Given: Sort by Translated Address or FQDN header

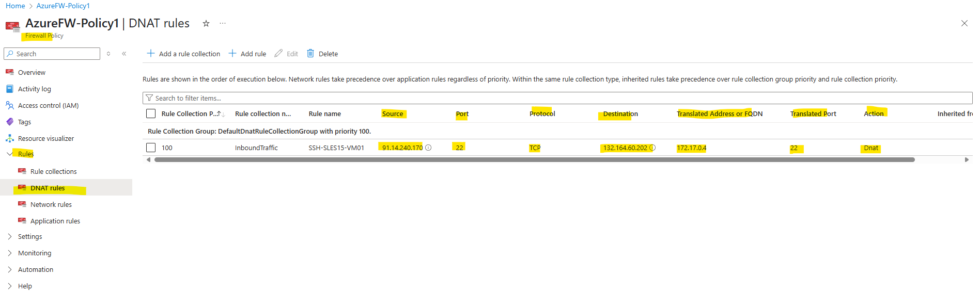Looking at the screenshot, I should (x=720, y=114).
